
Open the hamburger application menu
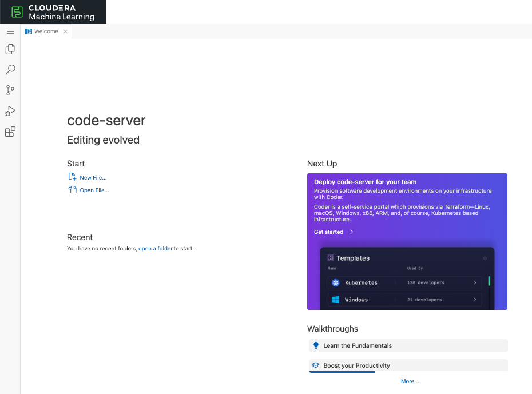tap(10, 31)
